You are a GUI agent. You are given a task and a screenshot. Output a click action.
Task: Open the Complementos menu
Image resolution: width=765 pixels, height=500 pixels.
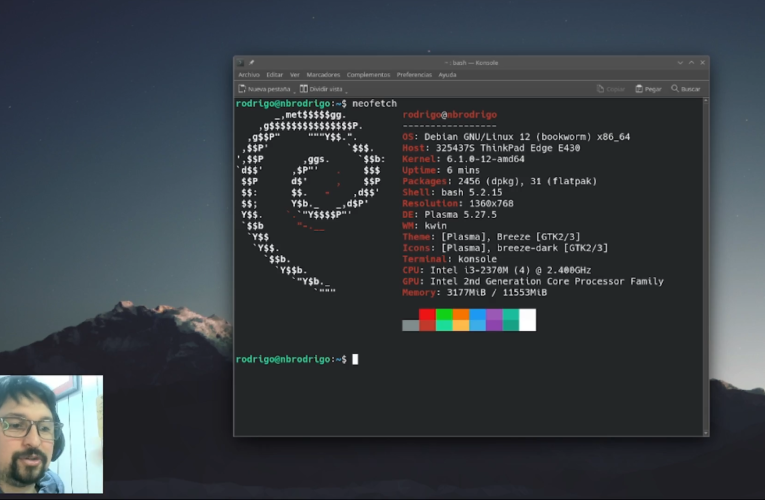tap(368, 75)
